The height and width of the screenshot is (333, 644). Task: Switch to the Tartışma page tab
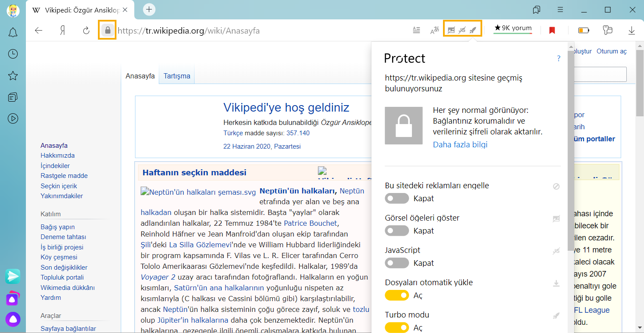click(177, 76)
